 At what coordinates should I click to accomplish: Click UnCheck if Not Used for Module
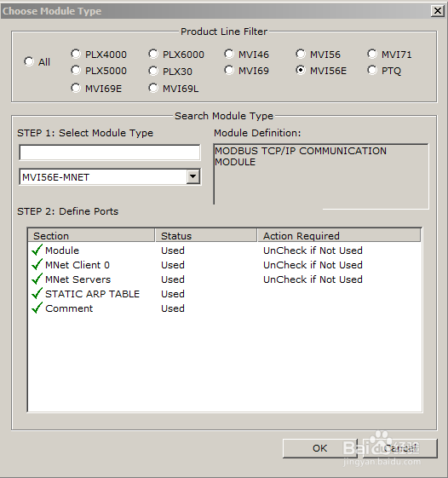[x=313, y=251]
